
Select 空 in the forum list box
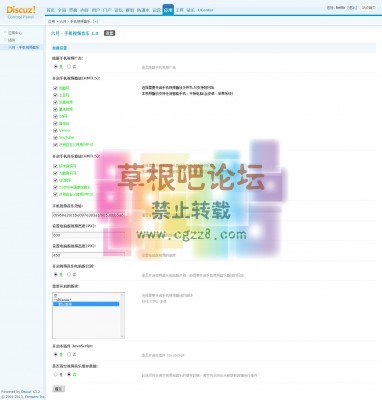coord(86,296)
